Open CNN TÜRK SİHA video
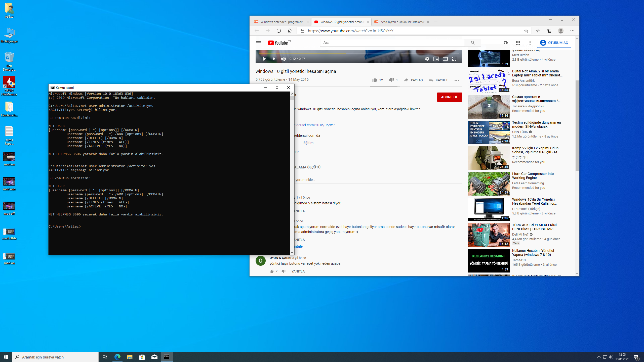This screenshot has height=362, width=644. click(489, 132)
